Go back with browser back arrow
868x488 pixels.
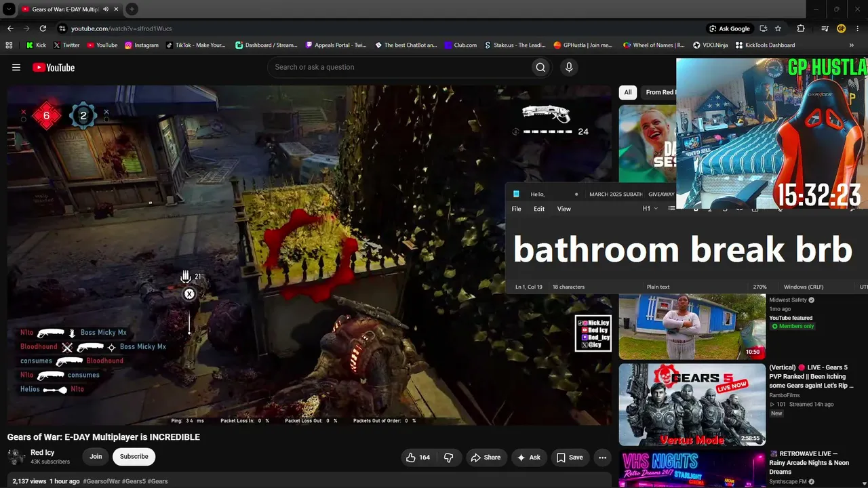[x=10, y=28]
